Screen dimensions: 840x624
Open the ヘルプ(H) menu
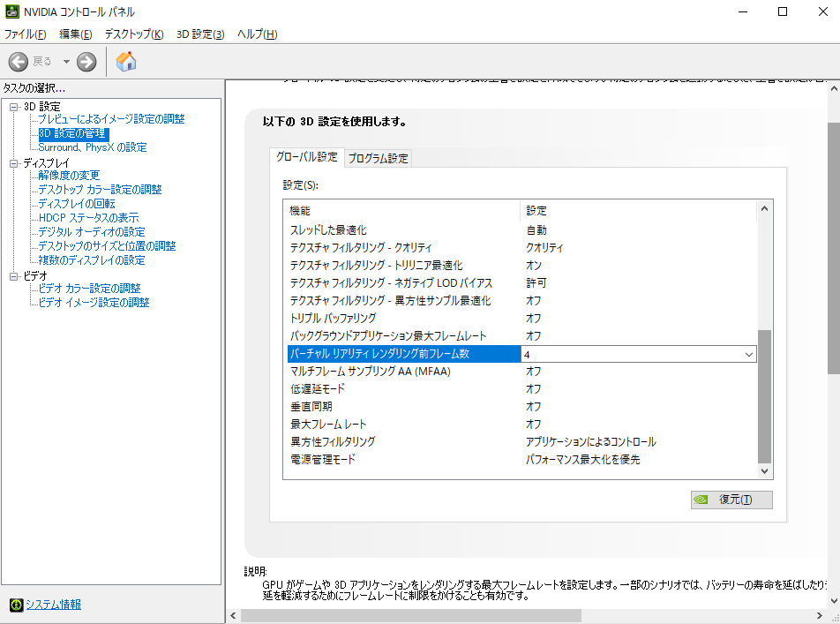point(257,34)
